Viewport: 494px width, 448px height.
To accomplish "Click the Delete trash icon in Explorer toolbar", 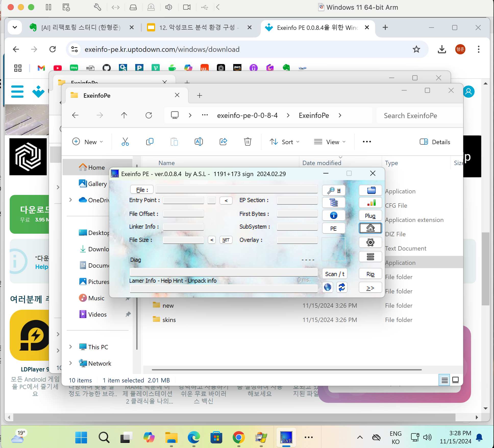I will point(248,142).
